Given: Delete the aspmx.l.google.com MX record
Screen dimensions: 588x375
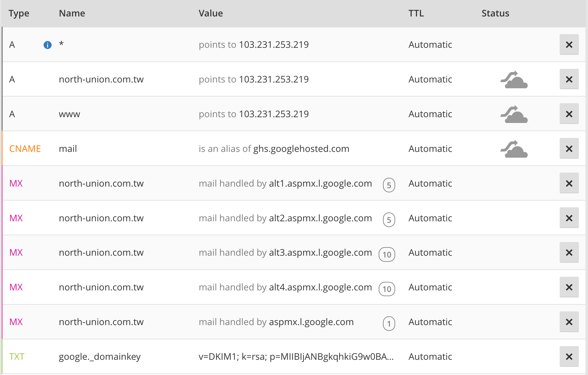Looking at the screenshot, I should (569, 322).
